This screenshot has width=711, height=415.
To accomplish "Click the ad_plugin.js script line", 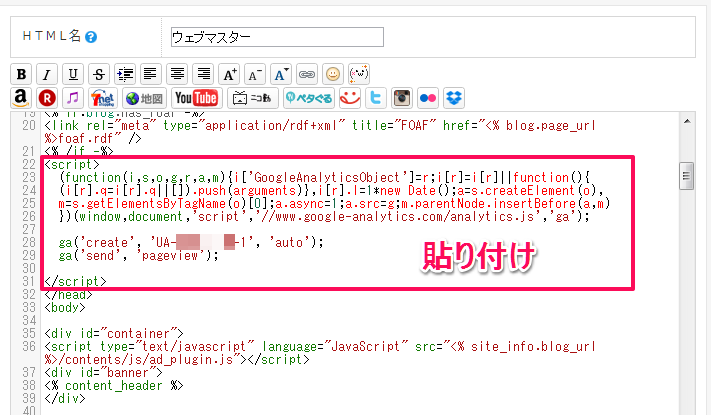I will click(320, 353).
